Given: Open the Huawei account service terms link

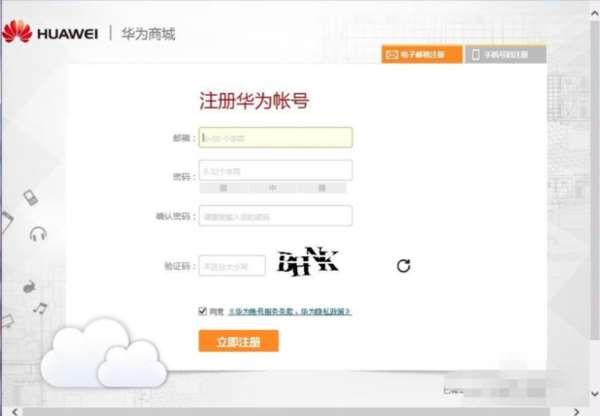Looking at the screenshot, I should [x=290, y=312].
